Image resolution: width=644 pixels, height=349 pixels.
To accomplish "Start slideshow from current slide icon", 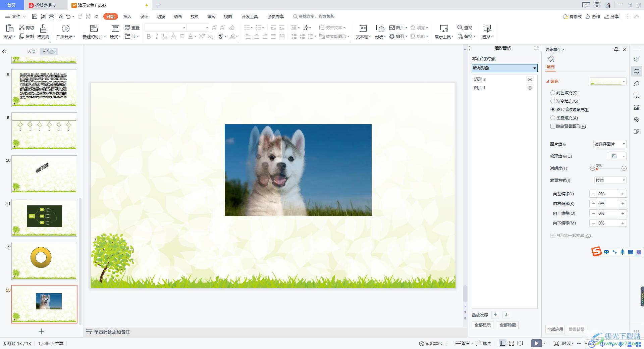I will pyautogui.click(x=66, y=29).
